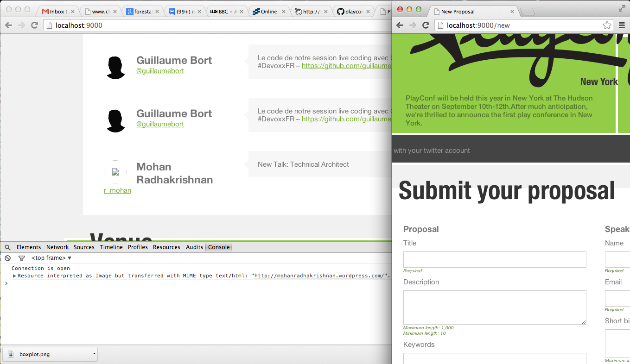Reload the localhost:9000/new page
Viewport: 630px width, 364px height.
click(426, 25)
